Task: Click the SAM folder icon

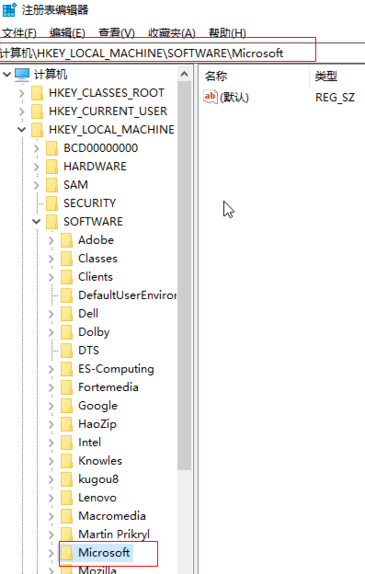Action: click(x=52, y=185)
